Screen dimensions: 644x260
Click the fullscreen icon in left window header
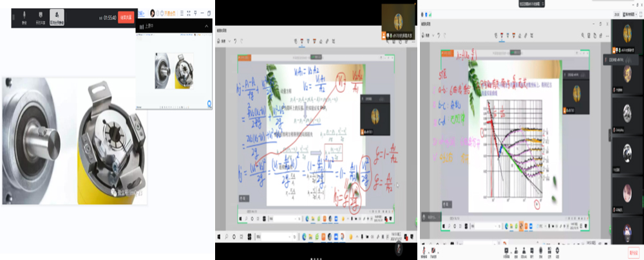tap(191, 13)
